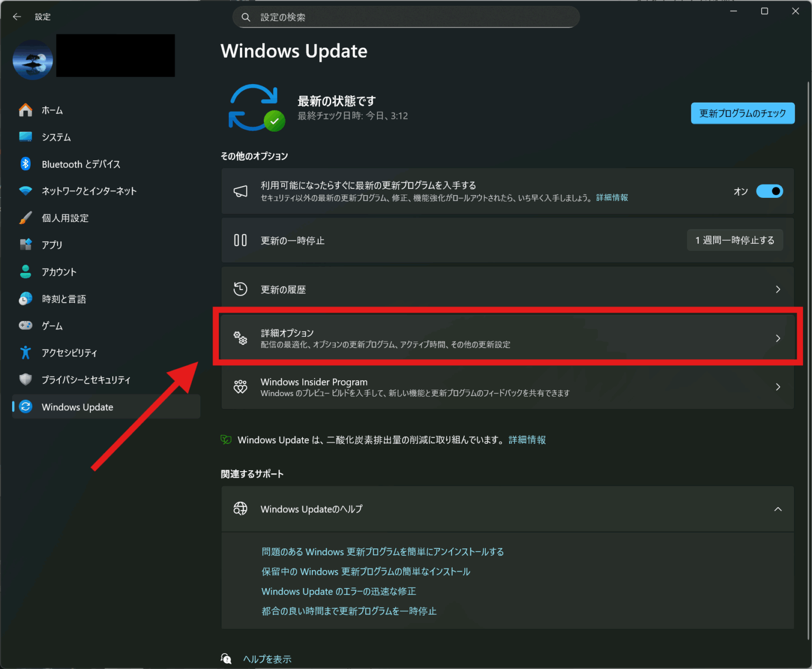This screenshot has height=669, width=812.
Task: Open ホーム from the sidebar icon
Action: 25,110
